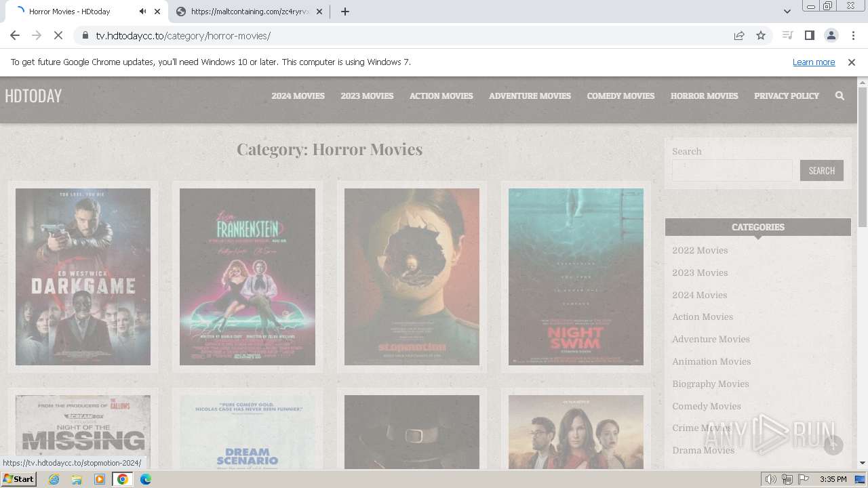Select Biography Movies category

(711, 384)
